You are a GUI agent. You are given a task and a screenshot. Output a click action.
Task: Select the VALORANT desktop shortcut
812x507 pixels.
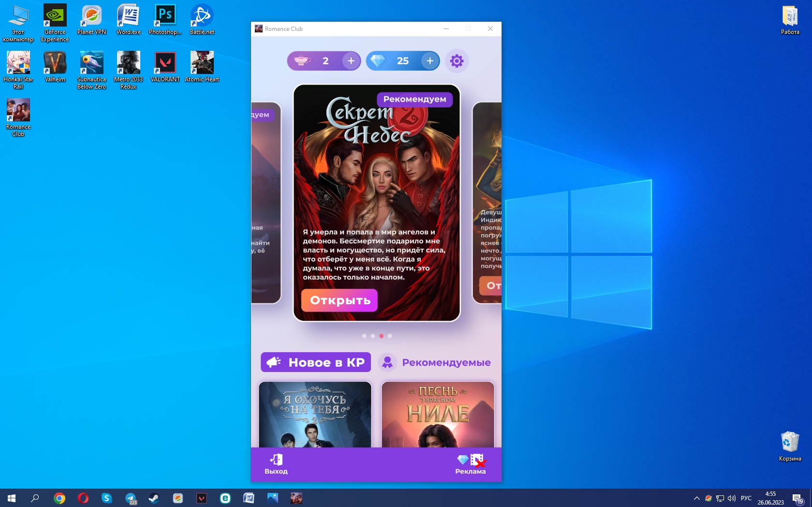click(x=165, y=67)
